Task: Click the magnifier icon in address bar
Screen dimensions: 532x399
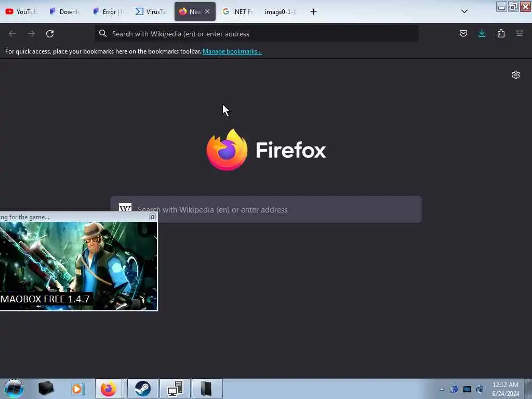Action: coord(103,33)
